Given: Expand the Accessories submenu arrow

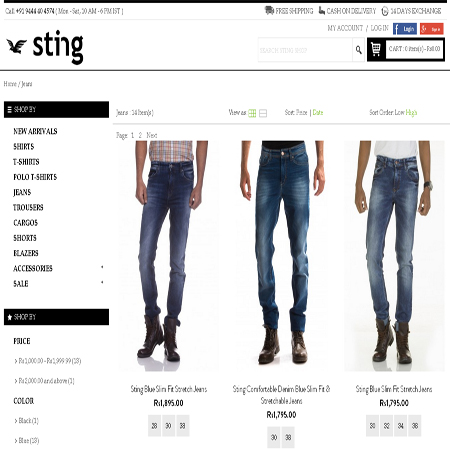Looking at the screenshot, I should 102,267.
